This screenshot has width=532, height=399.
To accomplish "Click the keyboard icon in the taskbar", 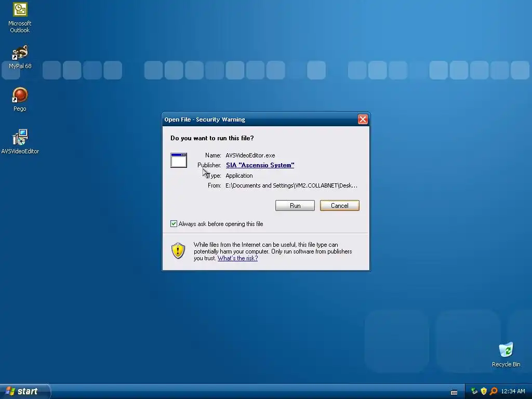I will (x=454, y=392).
